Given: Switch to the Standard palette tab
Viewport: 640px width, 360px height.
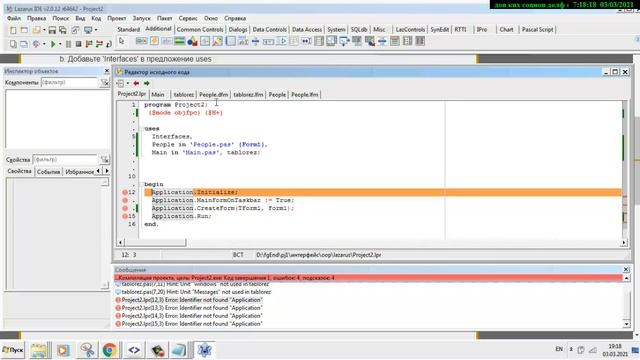Looking at the screenshot, I should (x=129, y=29).
